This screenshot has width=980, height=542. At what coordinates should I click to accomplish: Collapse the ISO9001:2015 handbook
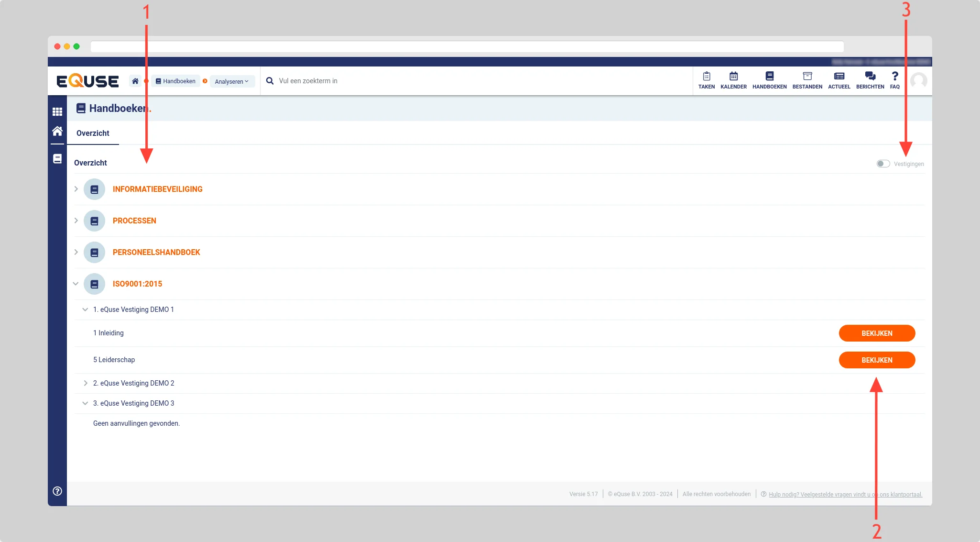[76, 284]
